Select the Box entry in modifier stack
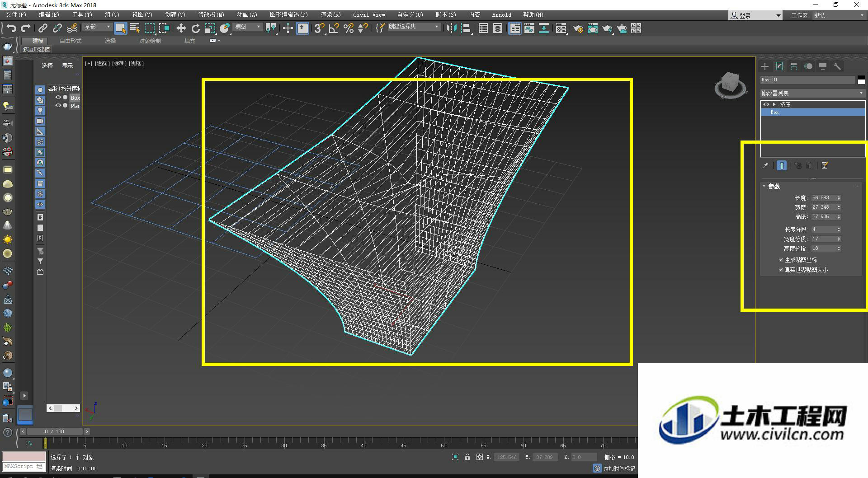Screen dimensions: 868x478 (x=813, y=112)
